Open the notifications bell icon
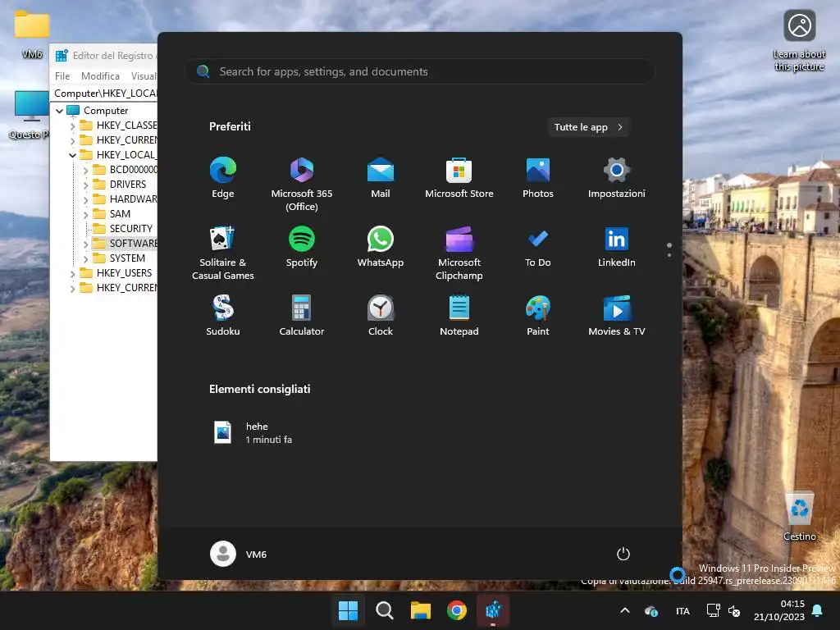The width and height of the screenshot is (840, 630). click(x=818, y=610)
